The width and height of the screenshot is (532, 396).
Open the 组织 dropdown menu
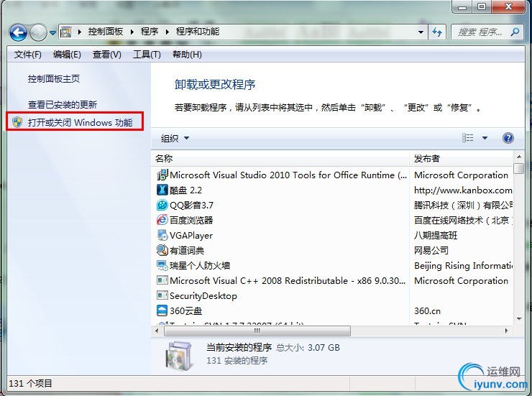tap(175, 138)
